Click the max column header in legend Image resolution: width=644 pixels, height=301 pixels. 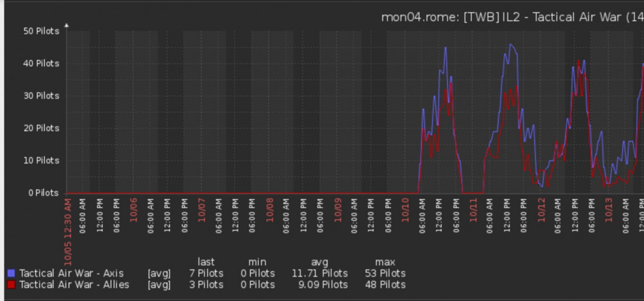(385, 262)
